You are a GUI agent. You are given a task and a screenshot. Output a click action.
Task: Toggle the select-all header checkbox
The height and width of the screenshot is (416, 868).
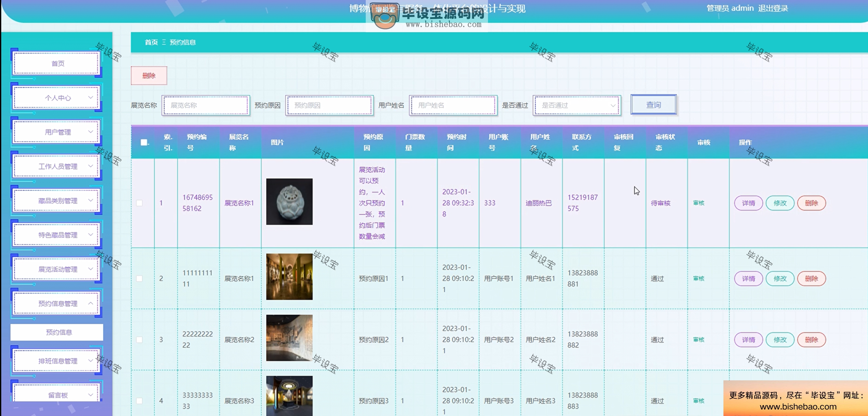pos(144,142)
